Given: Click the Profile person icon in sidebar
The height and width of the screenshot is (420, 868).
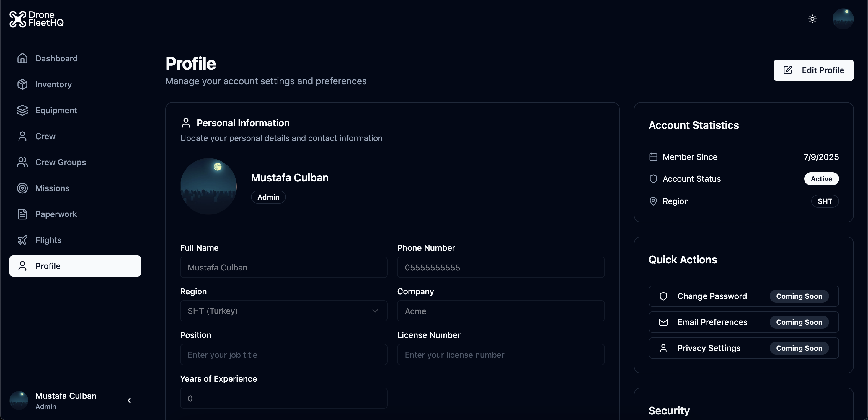Looking at the screenshot, I should coord(22,266).
